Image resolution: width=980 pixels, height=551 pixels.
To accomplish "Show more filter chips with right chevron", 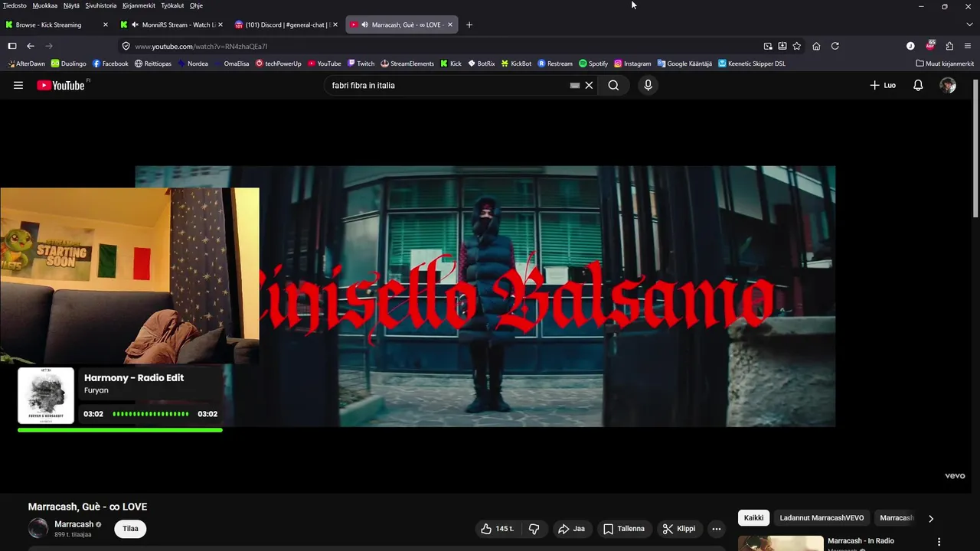I will tap(931, 518).
